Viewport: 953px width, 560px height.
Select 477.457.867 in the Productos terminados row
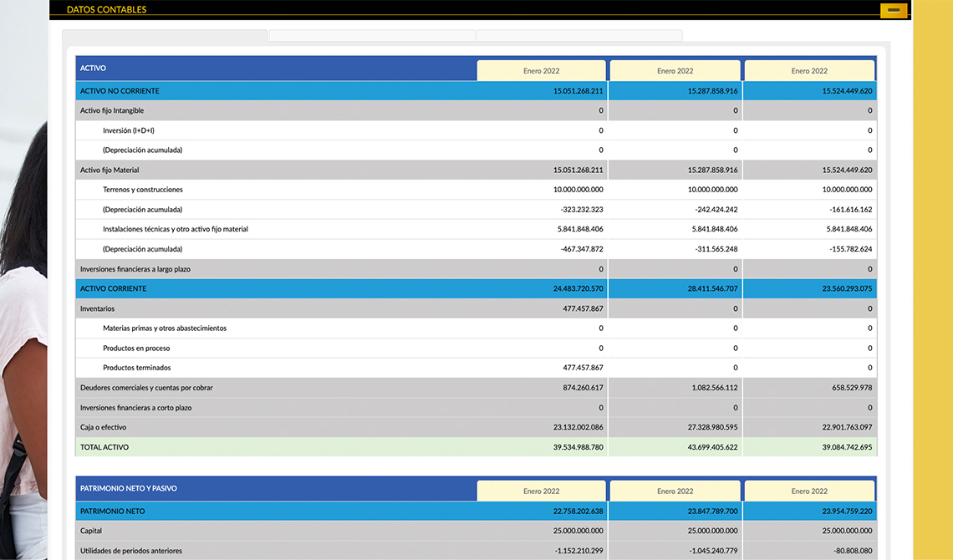pos(583,368)
